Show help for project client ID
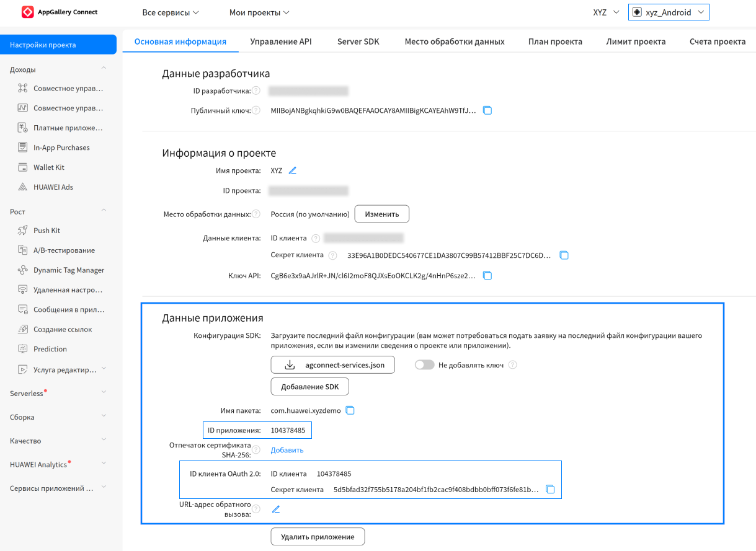This screenshot has height=551, width=756. click(316, 238)
